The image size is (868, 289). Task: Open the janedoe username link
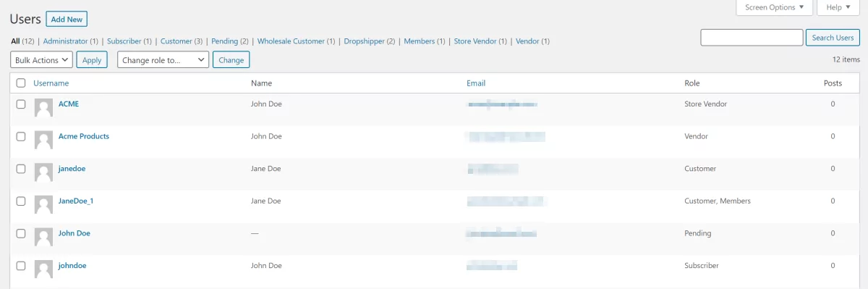coord(72,169)
